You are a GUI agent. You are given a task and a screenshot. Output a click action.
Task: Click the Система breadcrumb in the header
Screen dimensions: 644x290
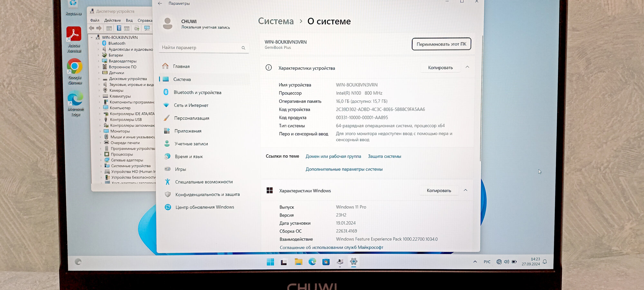[x=276, y=21]
